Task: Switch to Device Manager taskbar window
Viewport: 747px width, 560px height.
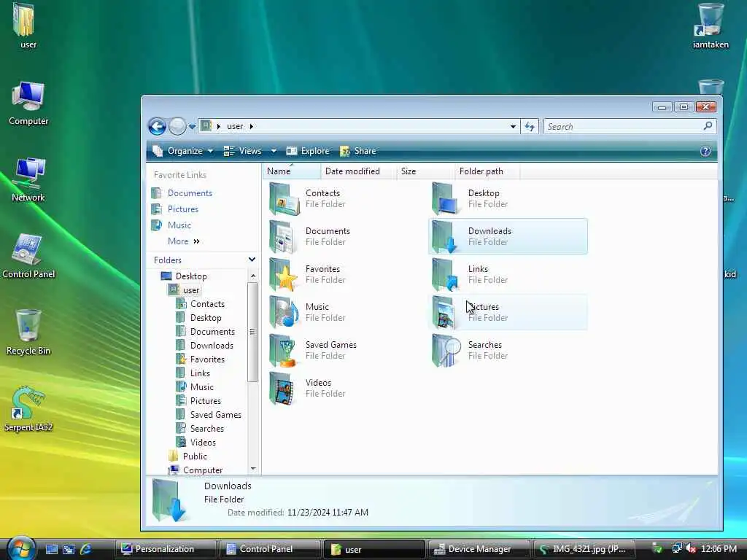Action: pyautogui.click(x=479, y=549)
